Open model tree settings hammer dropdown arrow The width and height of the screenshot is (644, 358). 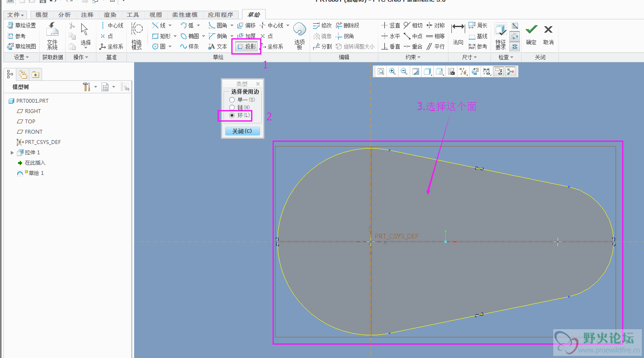click(95, 87)
